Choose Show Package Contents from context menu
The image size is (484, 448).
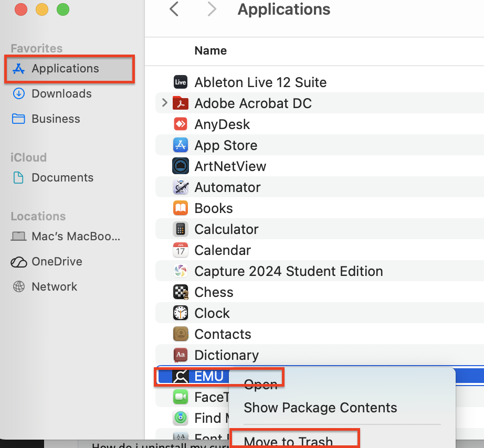click(x=320, y=408)
